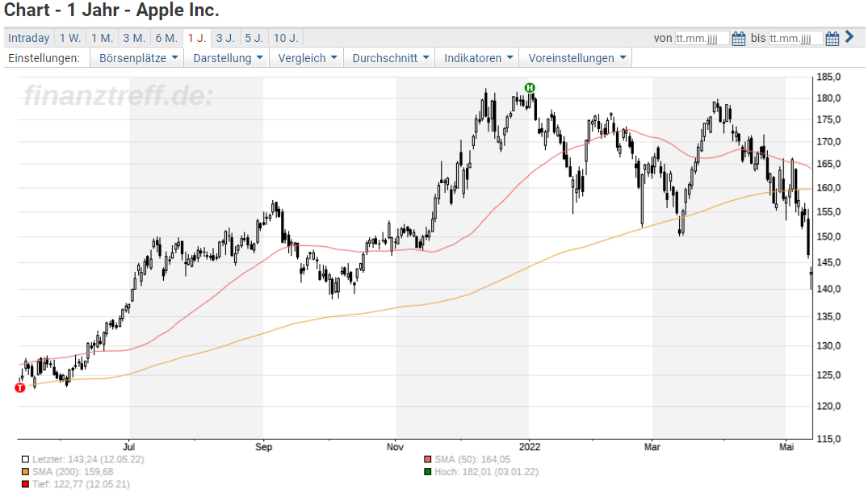The width and height of the screenshot is (868, 493).
Task: Click the blue arrow to apply date range
Action: tap(849, 38)
